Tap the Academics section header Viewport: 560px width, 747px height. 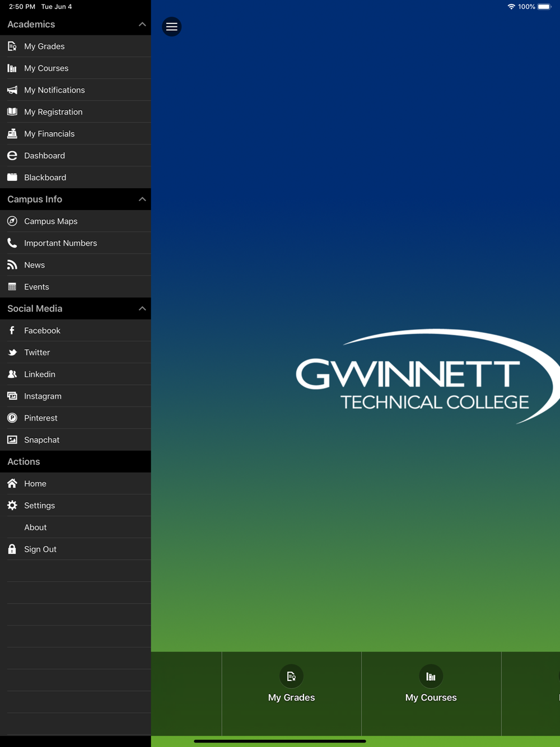76,25
